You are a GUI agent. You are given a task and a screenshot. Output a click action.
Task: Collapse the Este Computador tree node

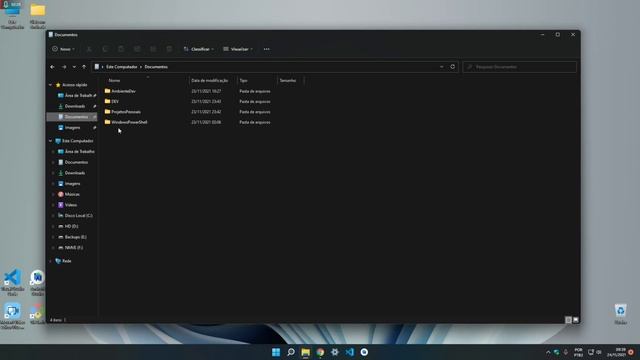[51, 141]
